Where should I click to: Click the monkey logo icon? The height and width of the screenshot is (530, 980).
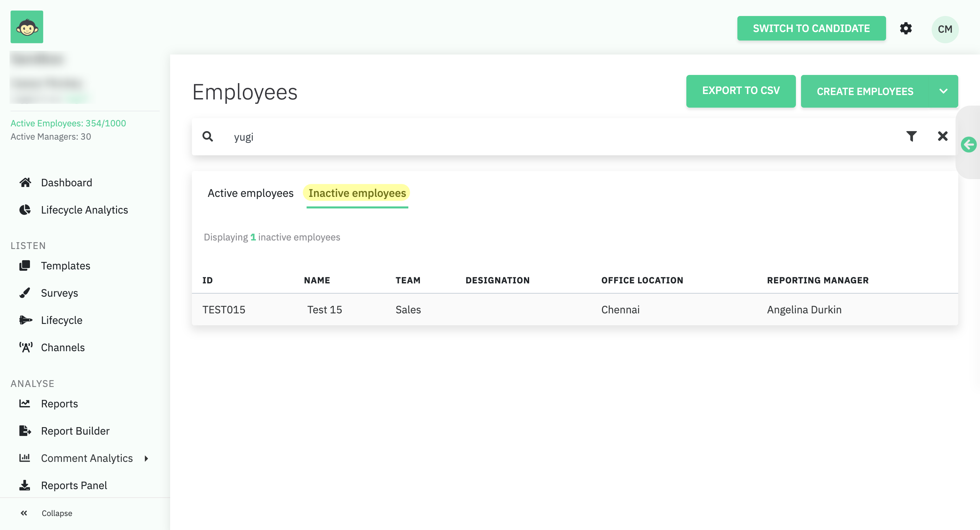(x=27, y=27)
